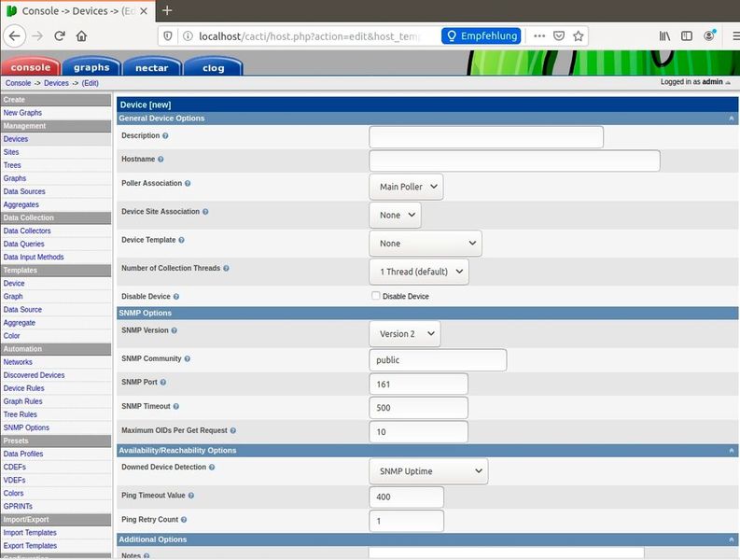Tick the Disable Device checkbox
The image size is (740, 560).
(376, 296)
